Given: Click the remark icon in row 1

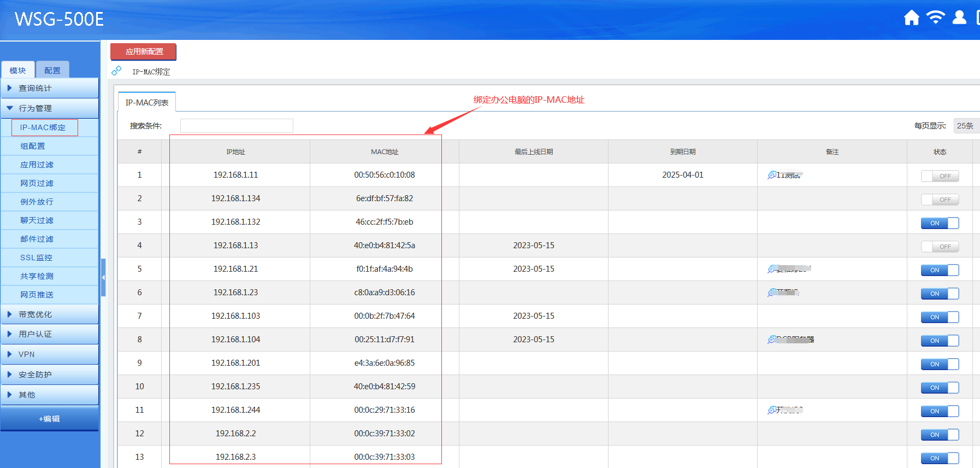Looking at the screenshot, I should tap(772, 175).
